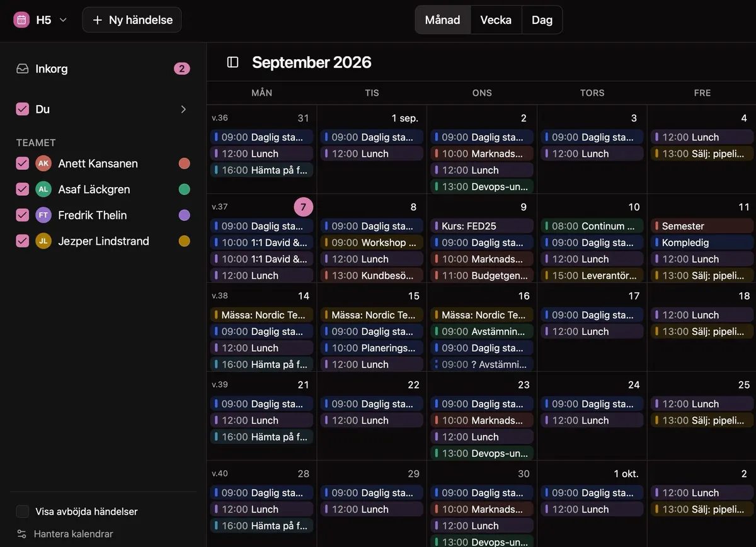756x547 pixels.
Task: Toggle the Du calendar checkbox
Action: pos(23,109)
